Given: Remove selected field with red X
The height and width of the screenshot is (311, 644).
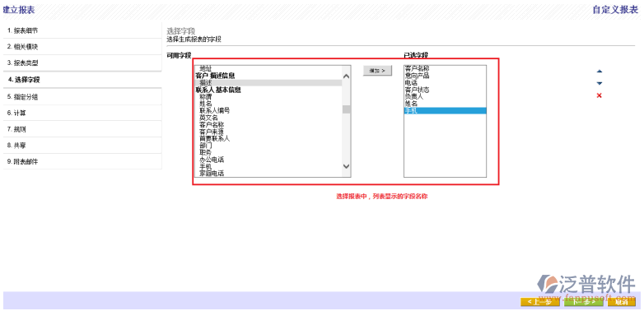Looking at the screenshot, I should click(x=599, y=95).
